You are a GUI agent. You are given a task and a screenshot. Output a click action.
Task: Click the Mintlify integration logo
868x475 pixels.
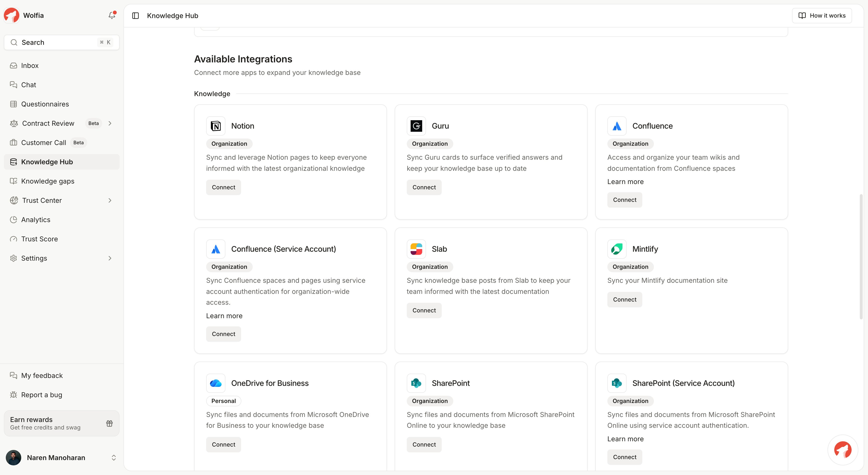coord(617,249)
